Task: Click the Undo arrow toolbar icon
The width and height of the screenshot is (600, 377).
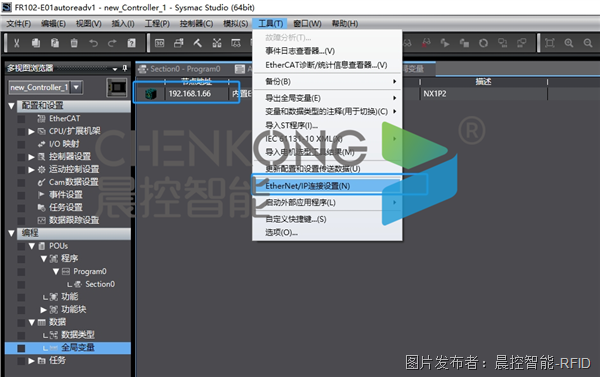Action: point(93,43)
